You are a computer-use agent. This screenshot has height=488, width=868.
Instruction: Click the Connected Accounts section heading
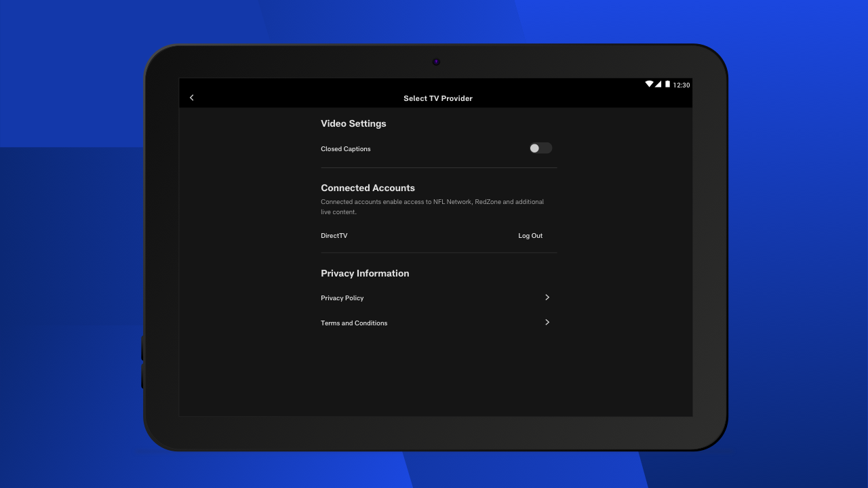(x=368, y=188)
